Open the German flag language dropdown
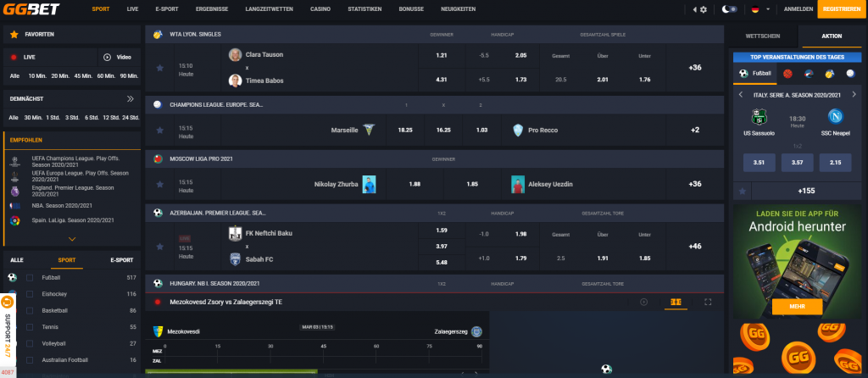This screenshot has height=378, width=868. [x=760, y=9]
